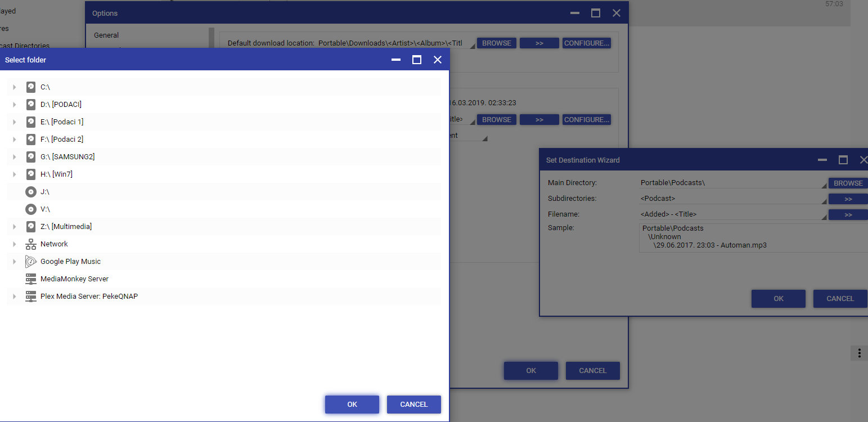
Task: Cancel the Set Destination Wizard
Action: (840, 299)
